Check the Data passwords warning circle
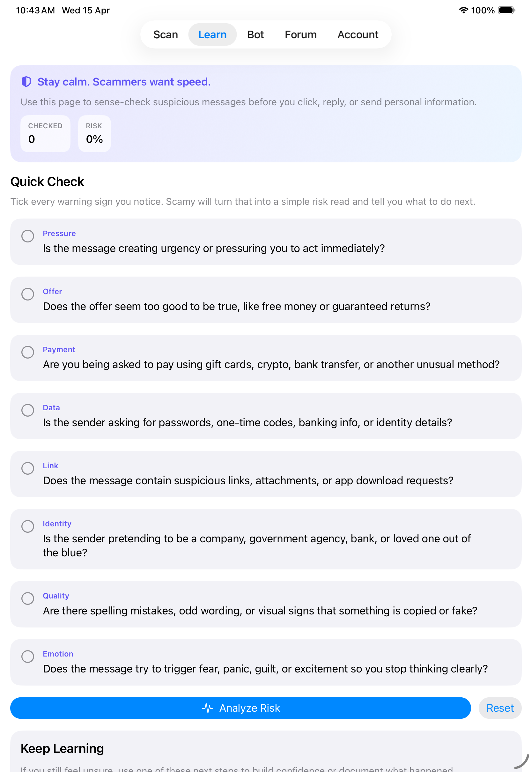532x772 pixels. [28, 410]
